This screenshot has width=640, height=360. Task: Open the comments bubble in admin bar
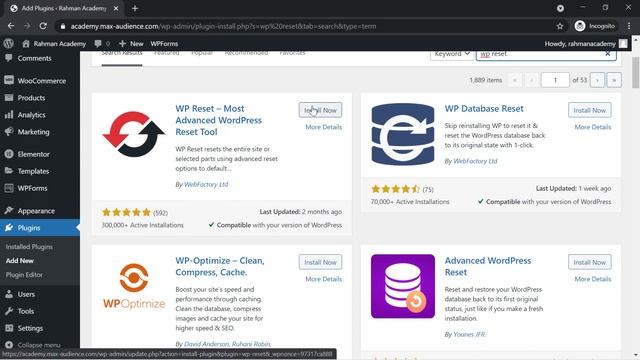pyautogui.click(x=102, y=44)
